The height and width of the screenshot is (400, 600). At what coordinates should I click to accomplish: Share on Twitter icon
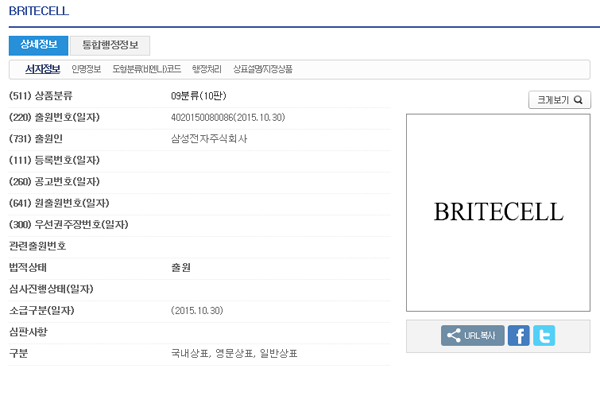(544, 336)
